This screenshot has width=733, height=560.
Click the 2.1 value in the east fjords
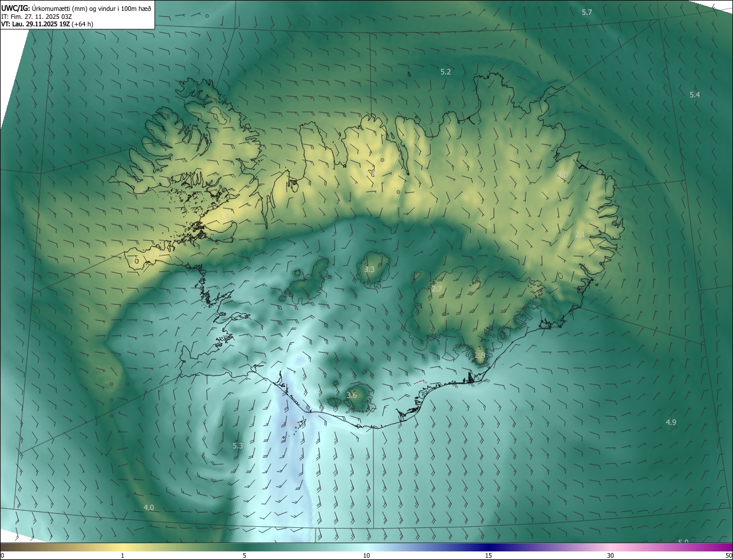coord(580,235)
